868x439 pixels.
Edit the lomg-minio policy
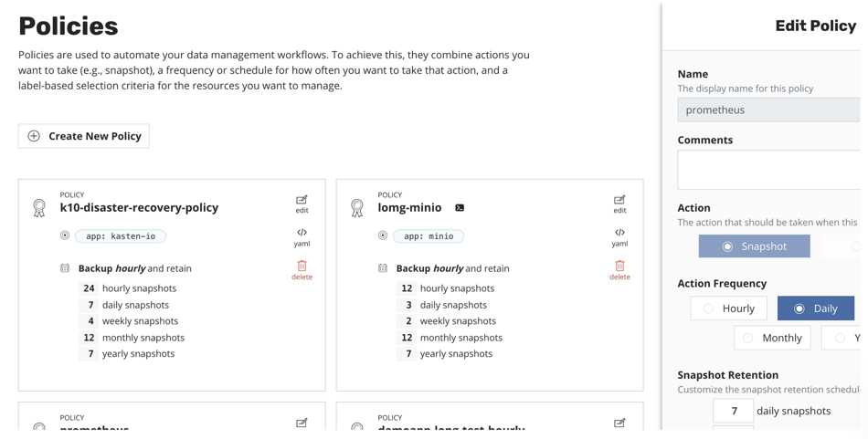tap(619, 204)
